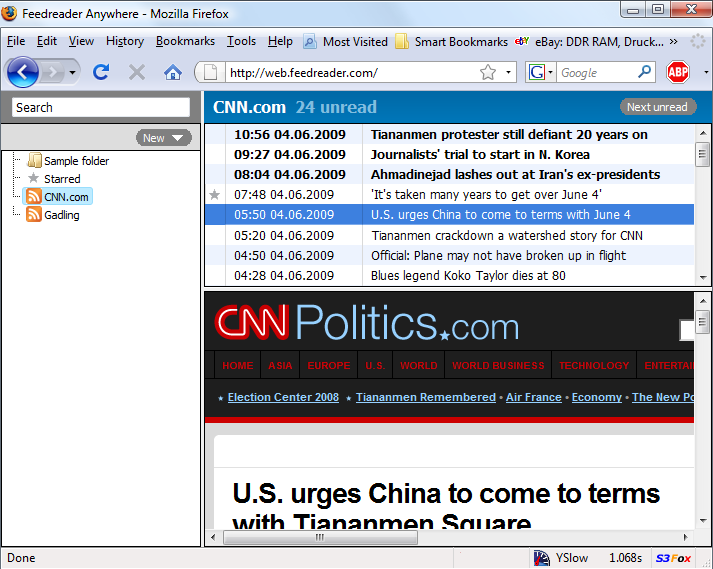Viewport: 713px width, 569px height.
Task: Open the Tiananmen Remembered link
Action: click(x=425, y=397)
